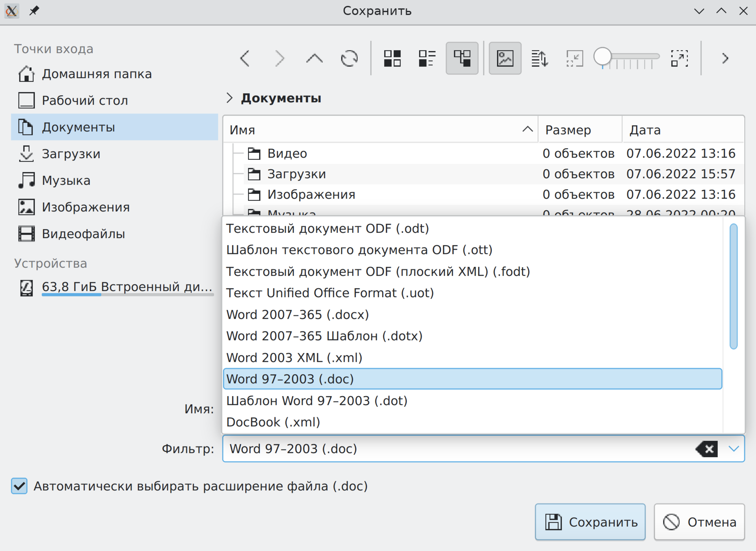Choose Word 97–2003 (.doc) in list

(x=473, y=379)
